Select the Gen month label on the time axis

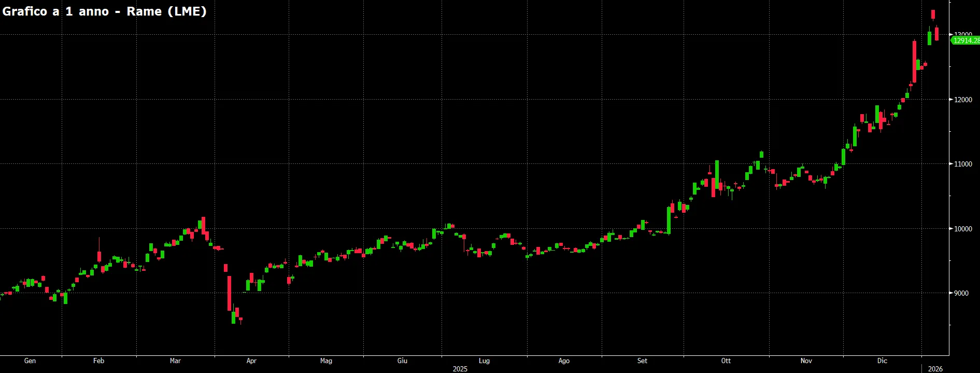click(x=30, y=361)
